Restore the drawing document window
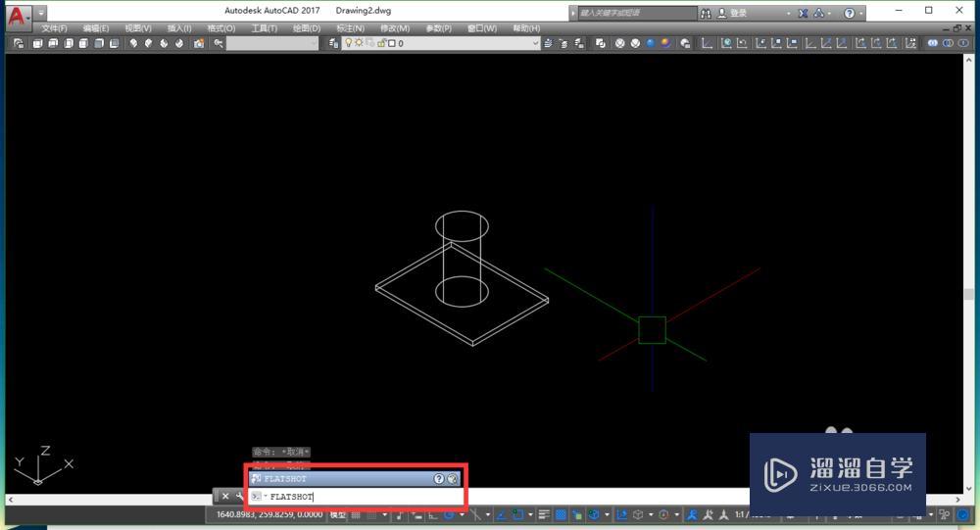 point(957,28)
